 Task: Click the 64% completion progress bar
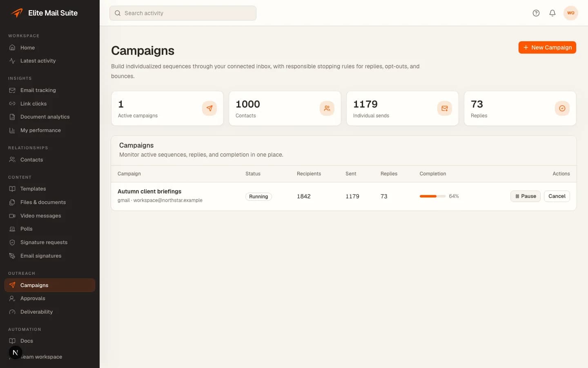click(432, 196)
